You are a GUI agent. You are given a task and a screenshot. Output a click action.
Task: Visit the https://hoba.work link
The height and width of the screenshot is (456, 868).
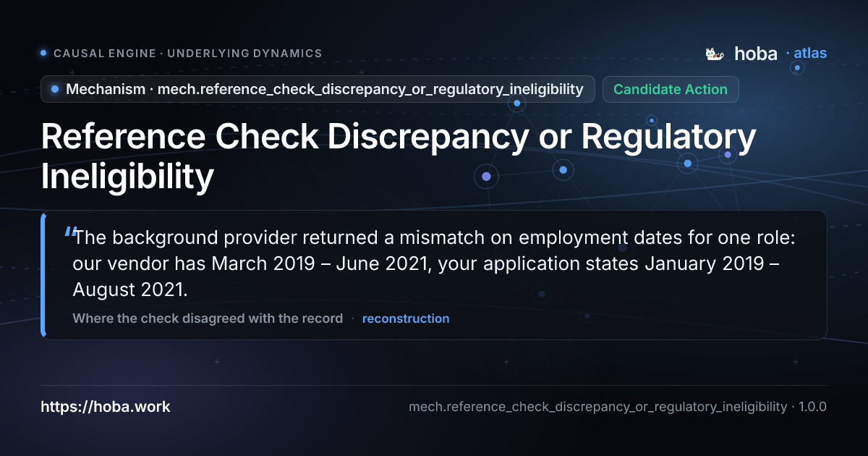106,407
